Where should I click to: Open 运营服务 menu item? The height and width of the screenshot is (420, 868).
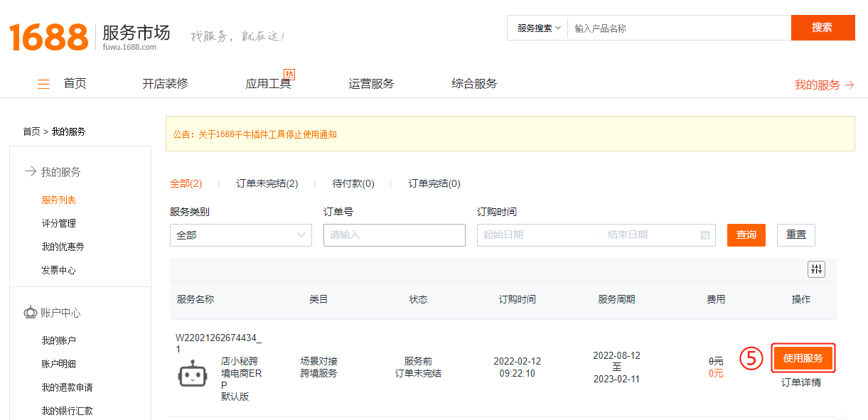click(x=371, y=84)
